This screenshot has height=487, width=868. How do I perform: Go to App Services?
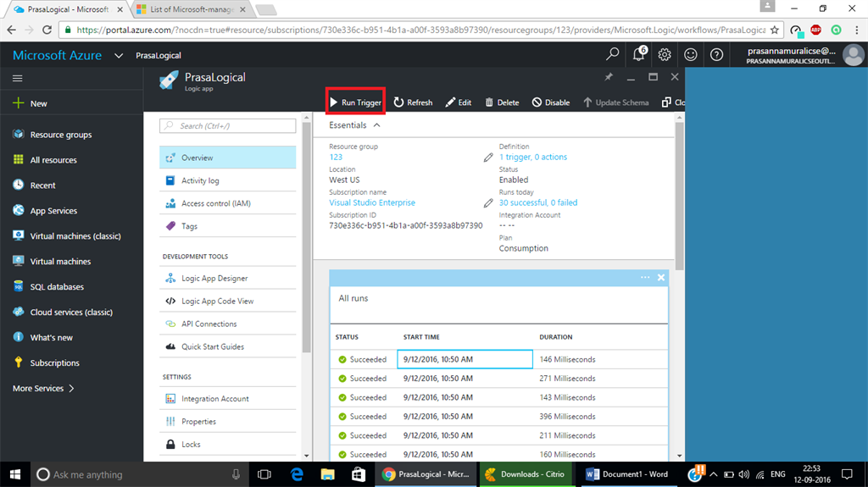tap(45, 211)
